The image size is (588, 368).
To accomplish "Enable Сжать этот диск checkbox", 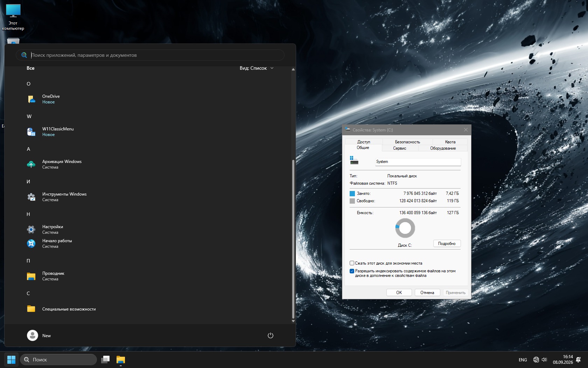I will (x=352, y=263).
